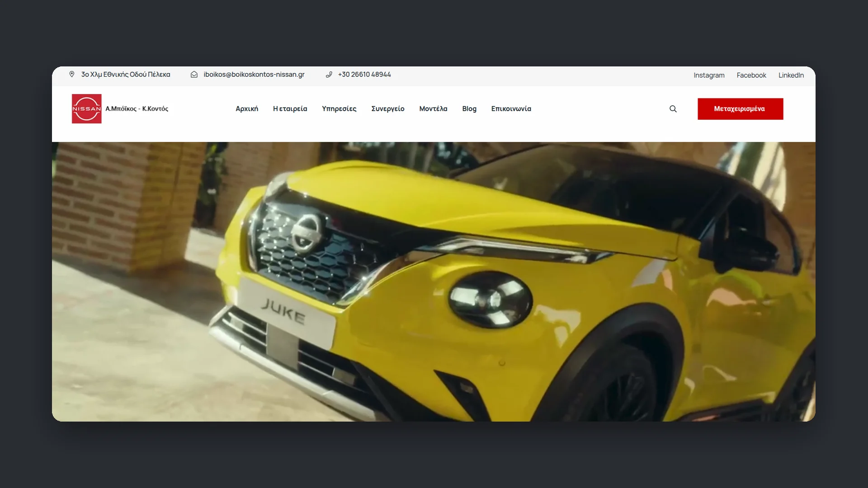The image size is (868, 488).
Task: Click the address 3ο Χλμ Εθνικής Οδού Πέλεκα
Action: (x=126, y=75)
